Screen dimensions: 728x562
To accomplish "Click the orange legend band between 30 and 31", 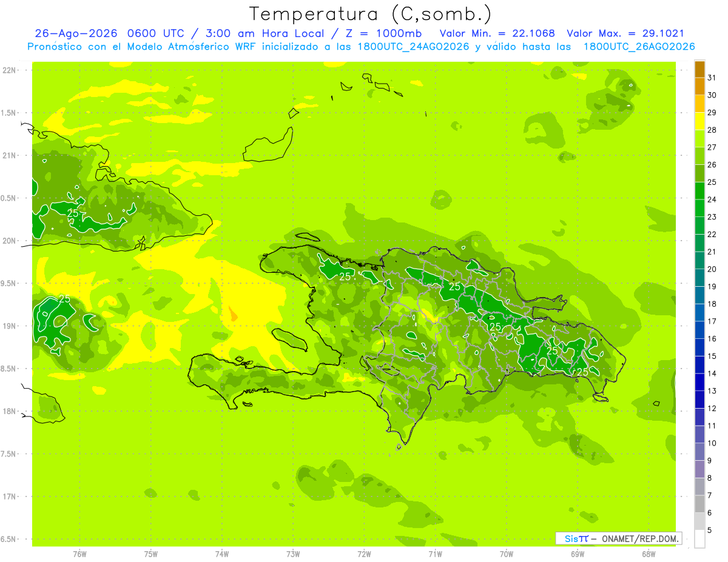I will 699,87.
